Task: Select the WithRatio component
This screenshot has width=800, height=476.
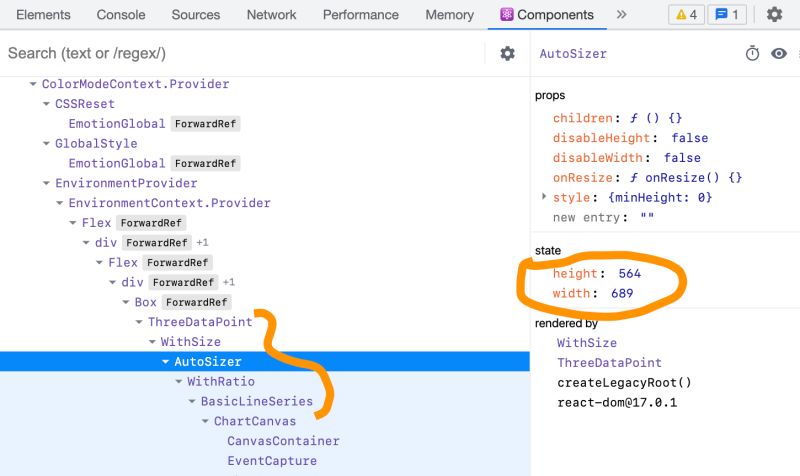Action: coord(221,381)
